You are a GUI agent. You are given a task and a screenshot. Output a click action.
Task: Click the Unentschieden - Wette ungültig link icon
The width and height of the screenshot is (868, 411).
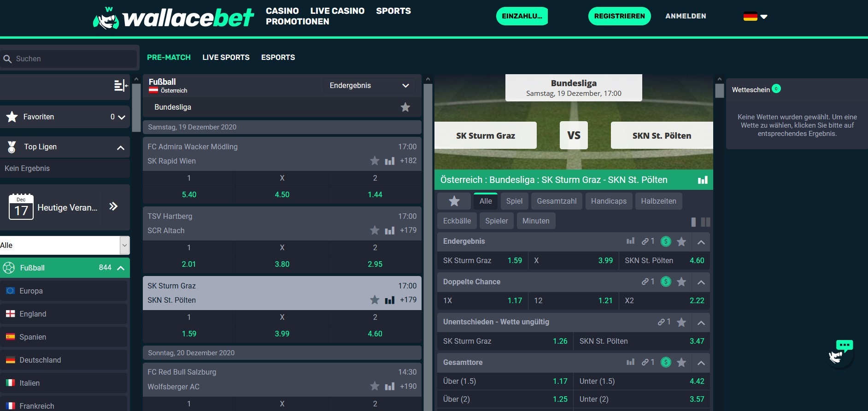[661, 322]
